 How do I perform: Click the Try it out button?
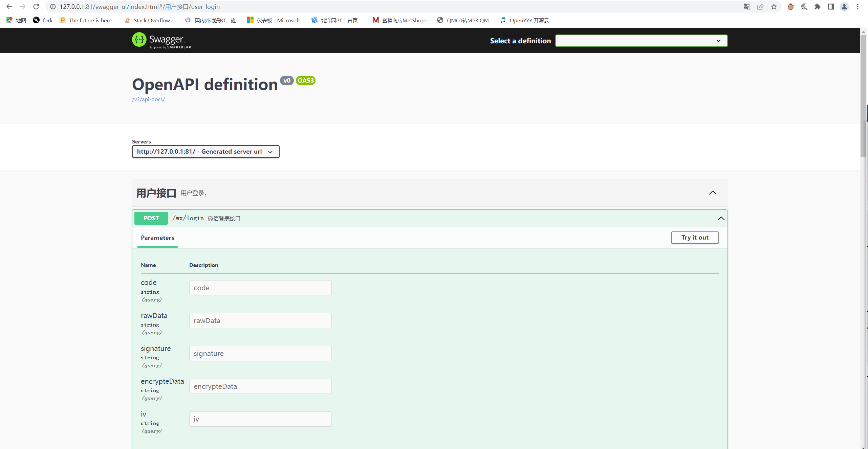695,238
